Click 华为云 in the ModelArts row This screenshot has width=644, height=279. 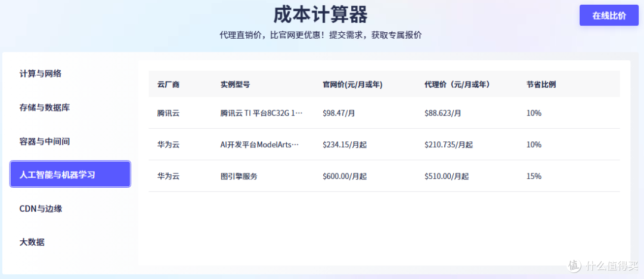(168, 145)
